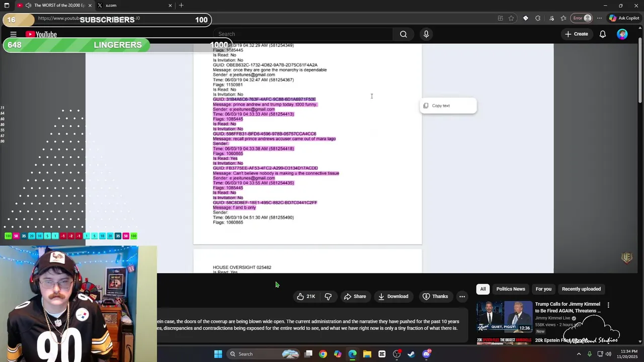Launch Google Chrome from the taskbar
644x362 pixels.
(x=323, y=354)
